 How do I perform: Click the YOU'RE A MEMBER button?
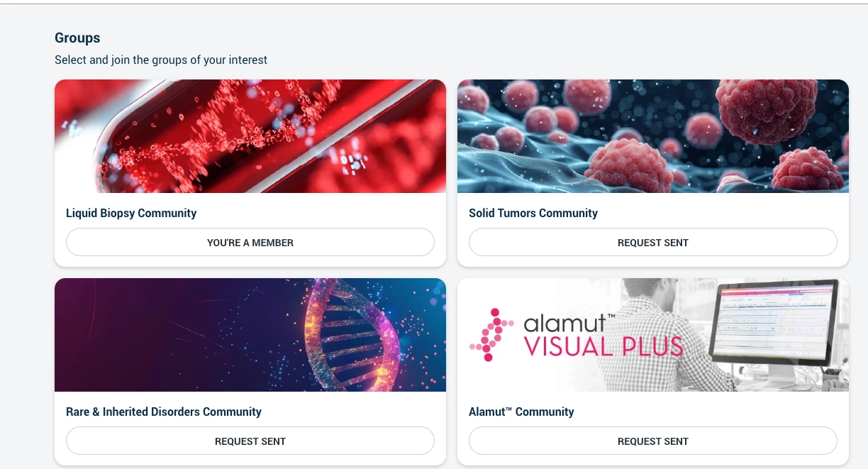(x=250, y=242)
